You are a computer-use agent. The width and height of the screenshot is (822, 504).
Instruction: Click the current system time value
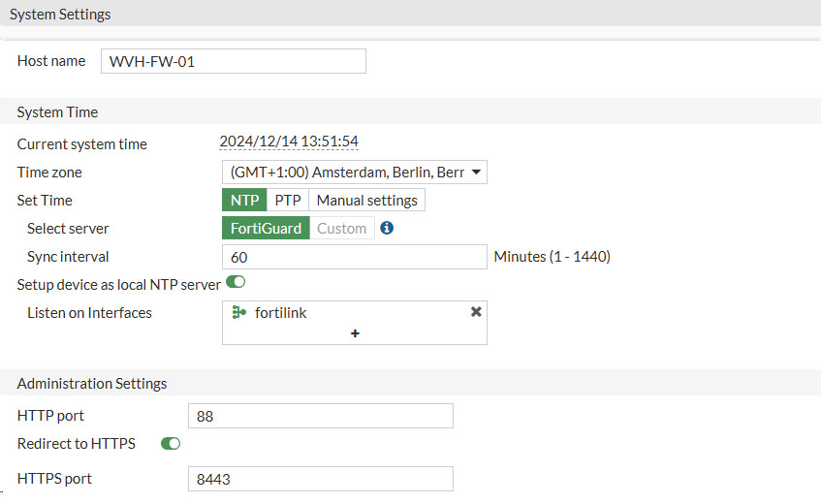click(x=289, y=142)
